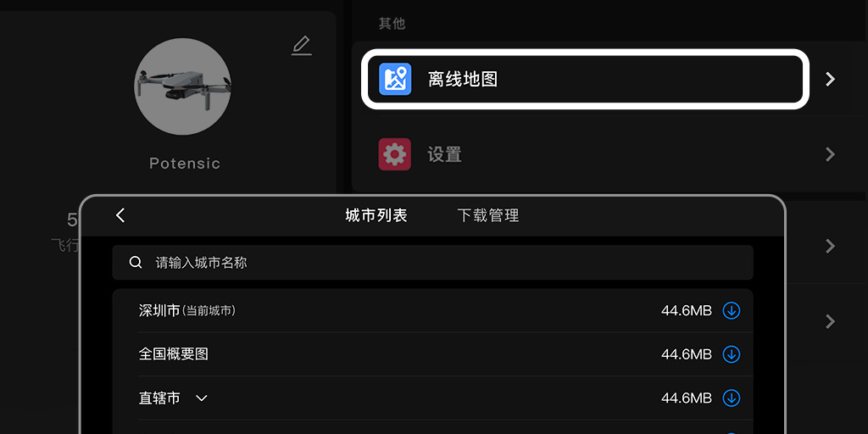Click the search magnifier icon
Screen dimensions: 868x434
[136, 263]
